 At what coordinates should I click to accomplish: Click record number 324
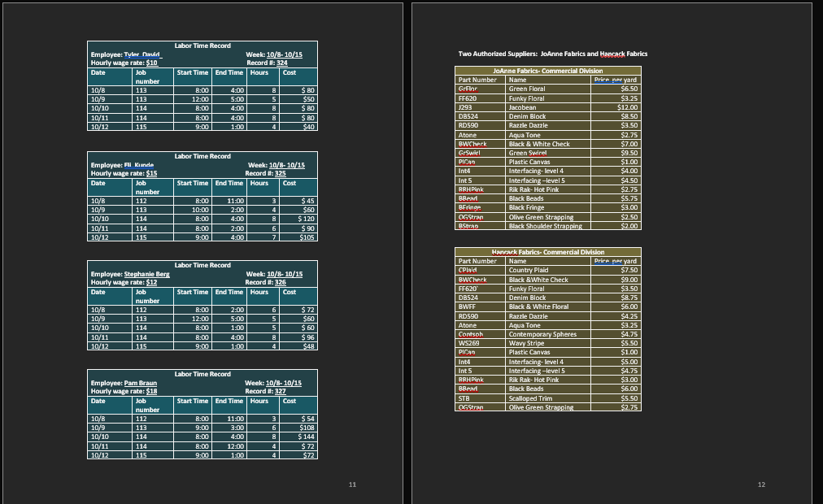point(281,63)
